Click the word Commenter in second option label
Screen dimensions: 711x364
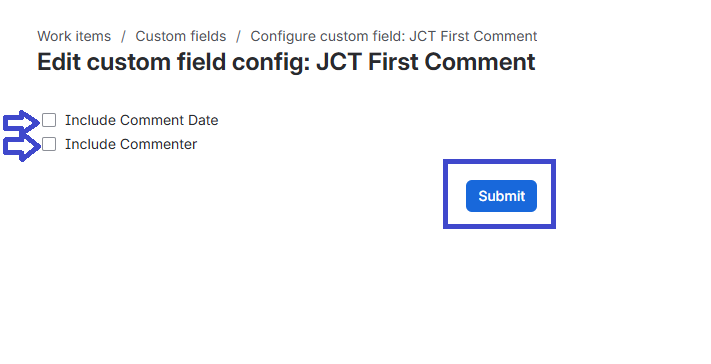159,144
